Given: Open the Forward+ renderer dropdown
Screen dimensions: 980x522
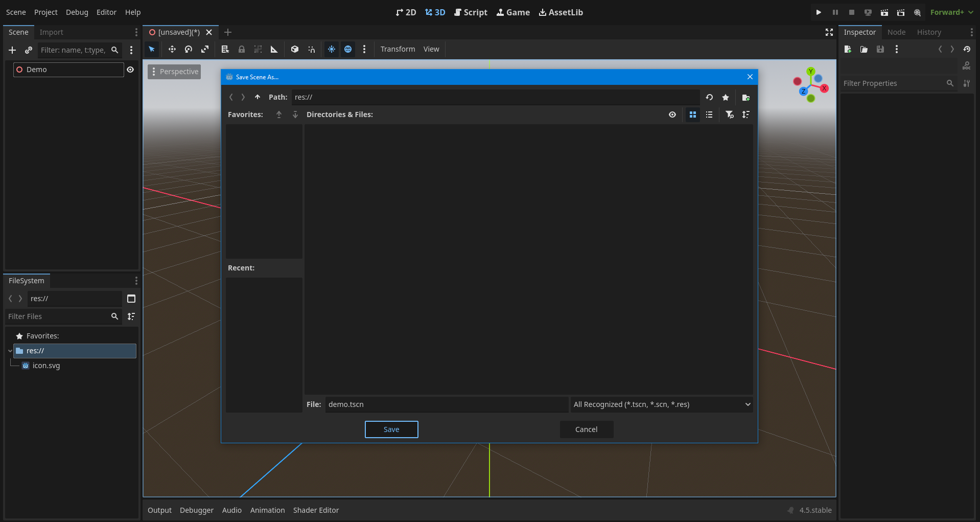Looking at the screenshot, I should (951, 12).
